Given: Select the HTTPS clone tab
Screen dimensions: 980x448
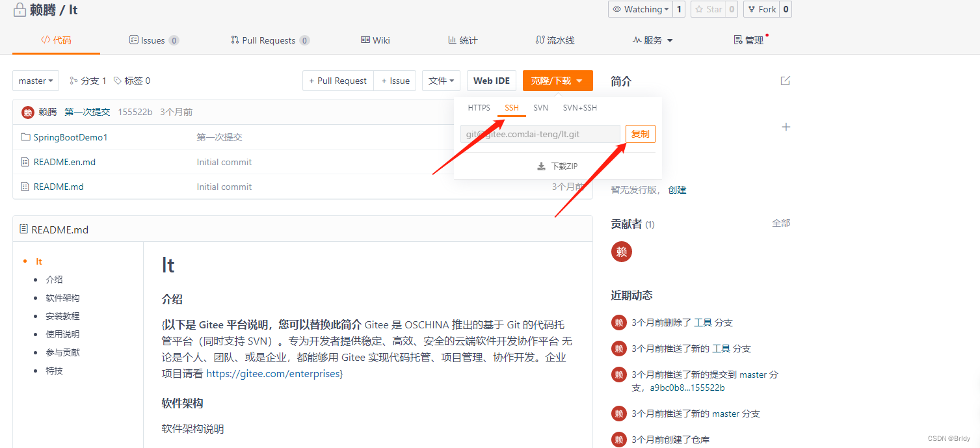Looking at the screenshot, I should point(479,108).
